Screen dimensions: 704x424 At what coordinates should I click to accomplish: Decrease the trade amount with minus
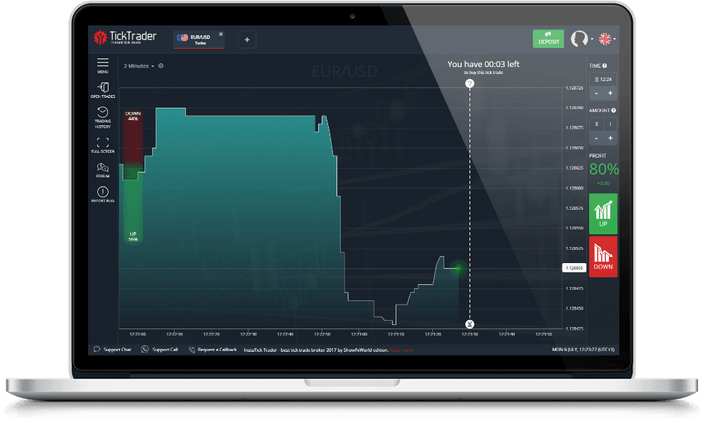pyautogui.click(x=596, y=138)
